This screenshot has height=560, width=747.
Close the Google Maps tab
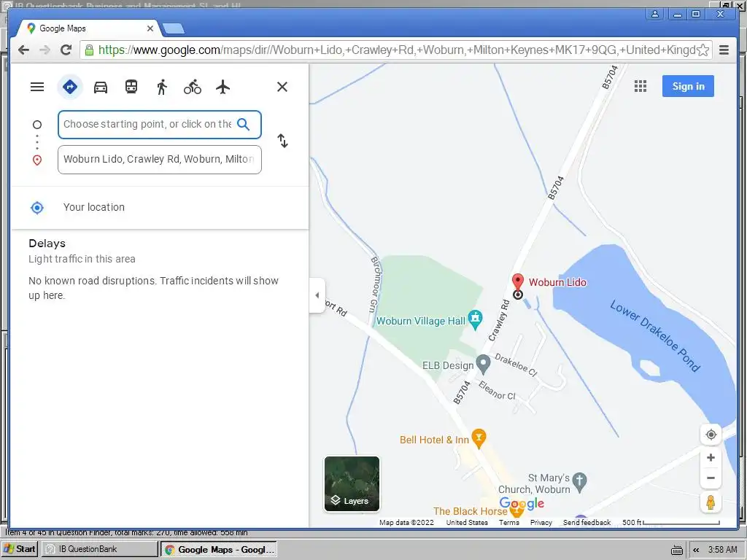pyautogui.click(x=150, y=28)
